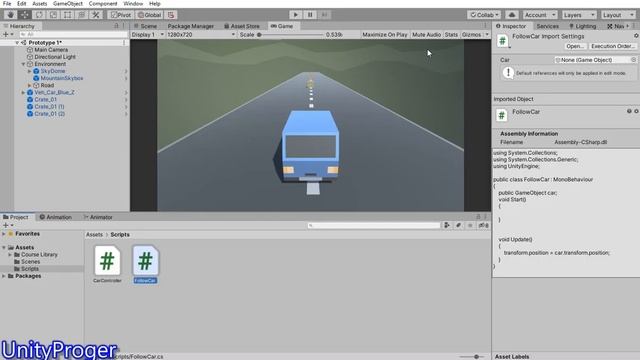
Task: Open the Layout dropdown
Action: click(x=618, y=15)
